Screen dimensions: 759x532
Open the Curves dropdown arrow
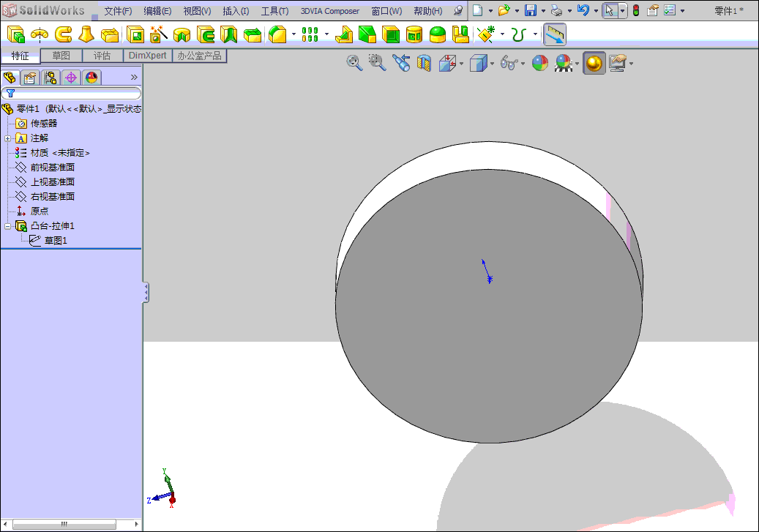pos(535,34)
